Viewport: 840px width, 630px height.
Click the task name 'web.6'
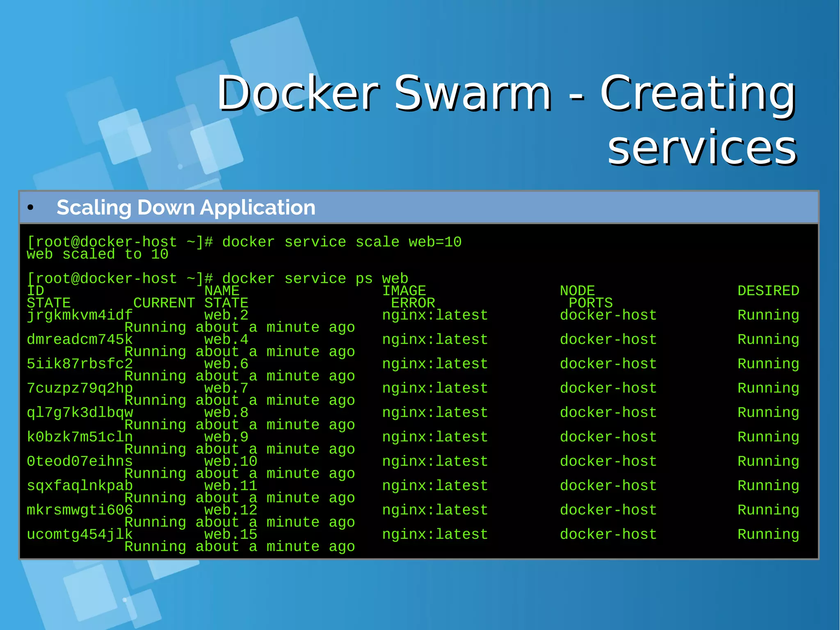pyautogui.click(x=226, y=364)
